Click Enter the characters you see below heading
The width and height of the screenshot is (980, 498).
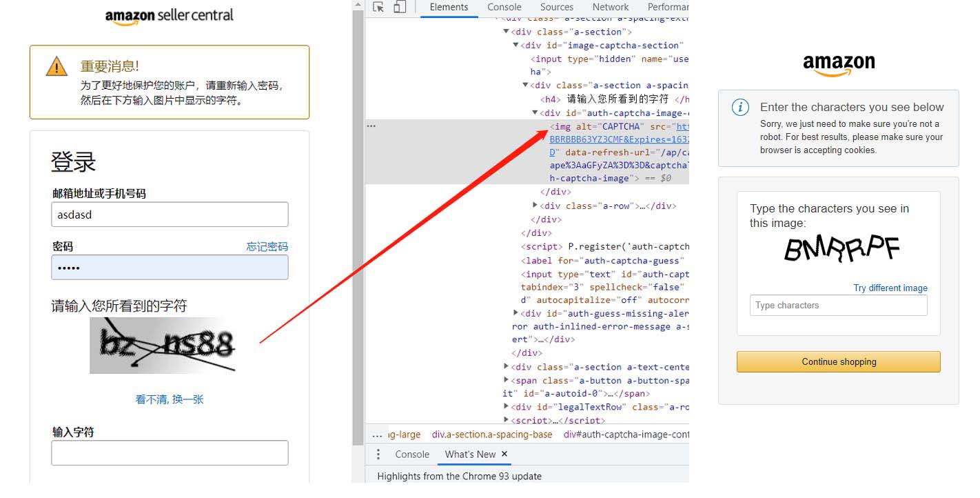click(852, 107)
